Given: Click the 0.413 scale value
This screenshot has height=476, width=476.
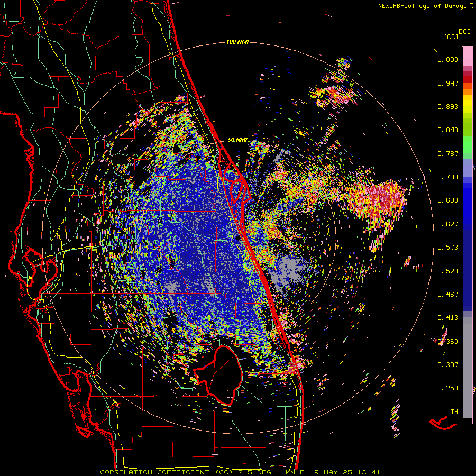Looking at the screenshot, I should pos(448,318).
